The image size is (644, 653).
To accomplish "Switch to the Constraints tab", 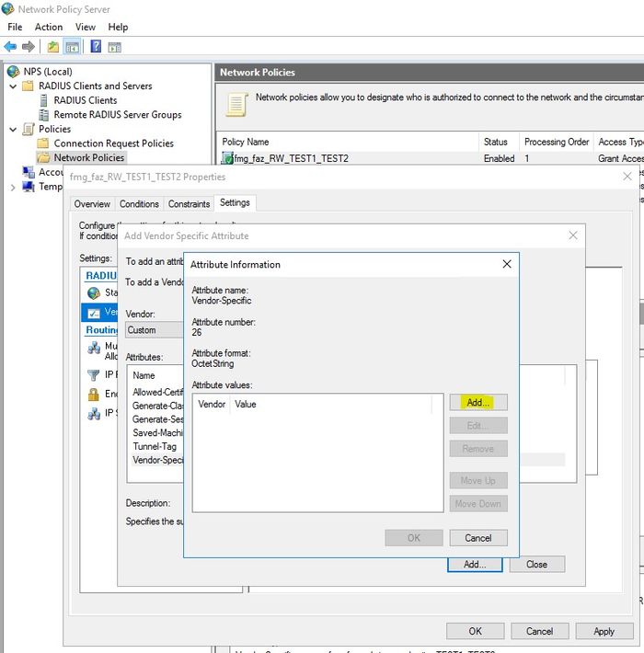I will pos(190,204).
